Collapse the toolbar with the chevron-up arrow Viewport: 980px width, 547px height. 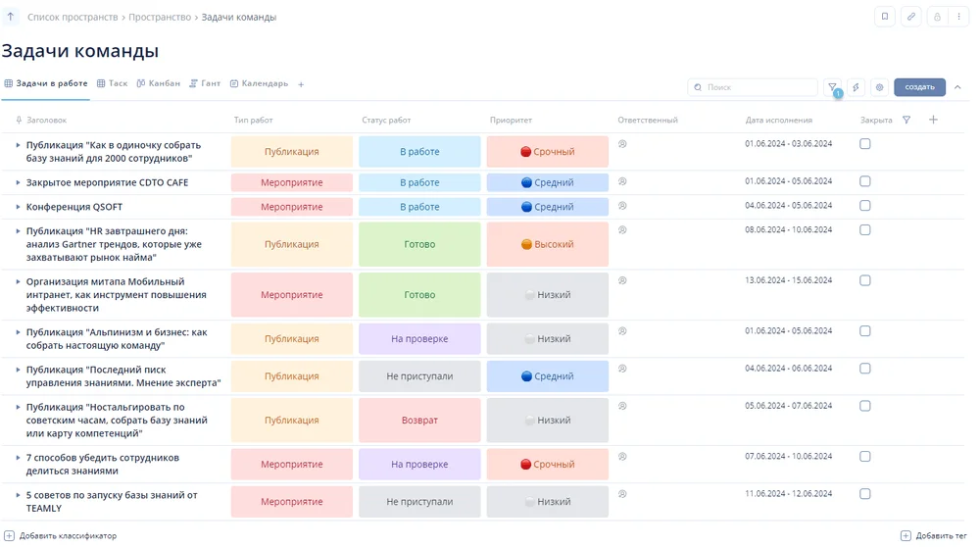pos(957,87)
